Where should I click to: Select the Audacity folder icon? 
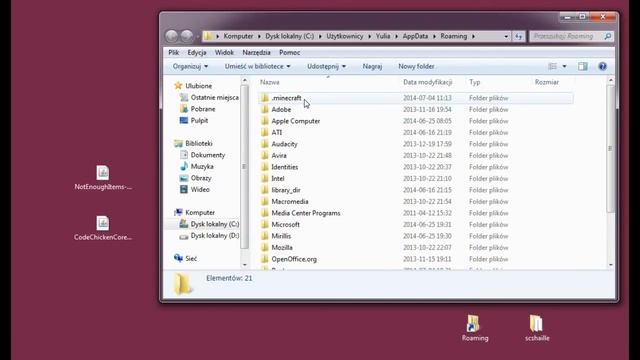(265, 144)
